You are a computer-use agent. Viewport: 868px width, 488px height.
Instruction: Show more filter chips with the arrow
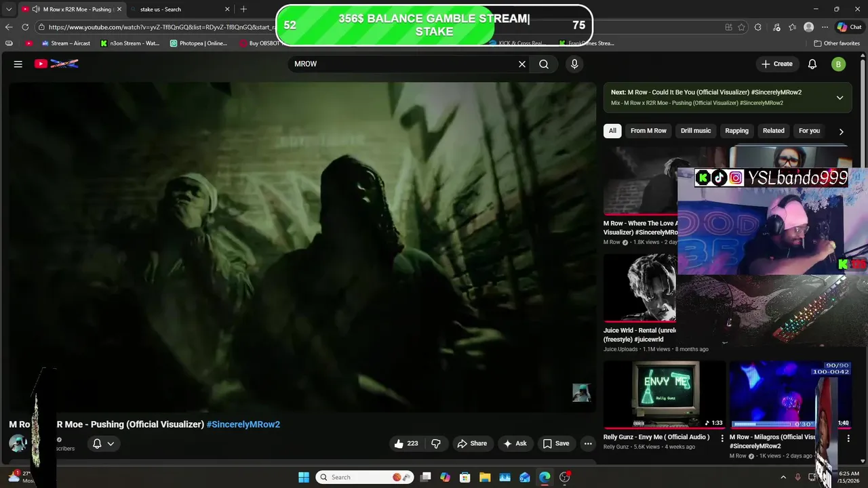(841, 131)
